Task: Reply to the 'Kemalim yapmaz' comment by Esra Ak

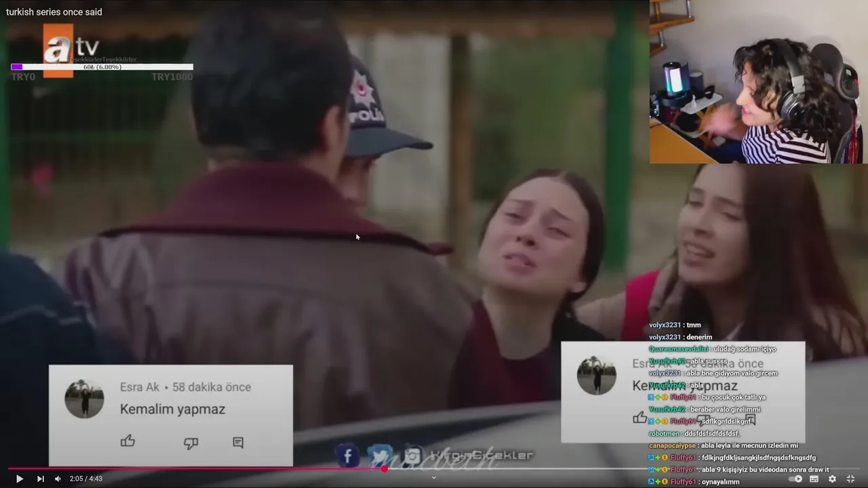Action: [238, 443]
